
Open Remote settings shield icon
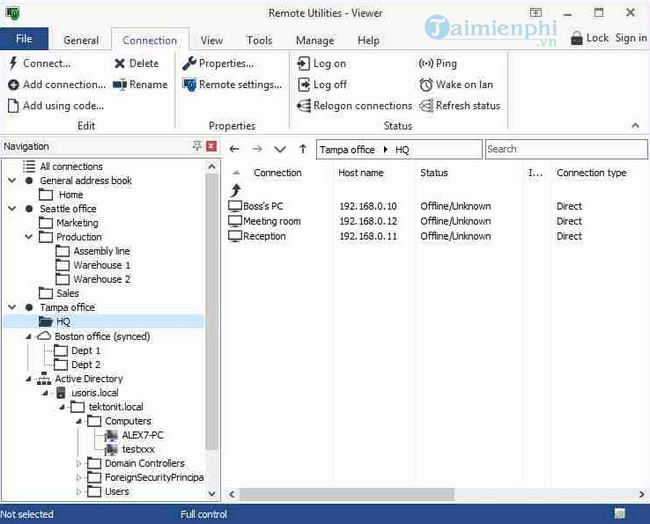click(x=189, y=85)
